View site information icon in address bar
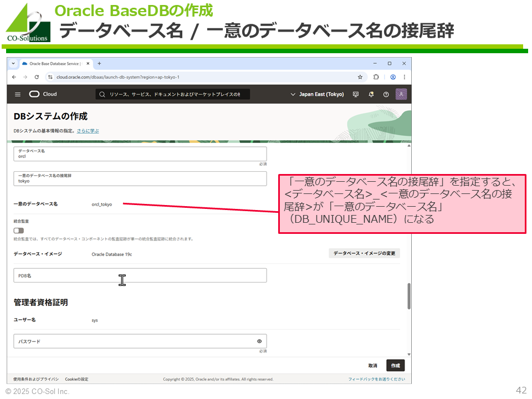This screenshot has width=532, height=399. point(50,77)
